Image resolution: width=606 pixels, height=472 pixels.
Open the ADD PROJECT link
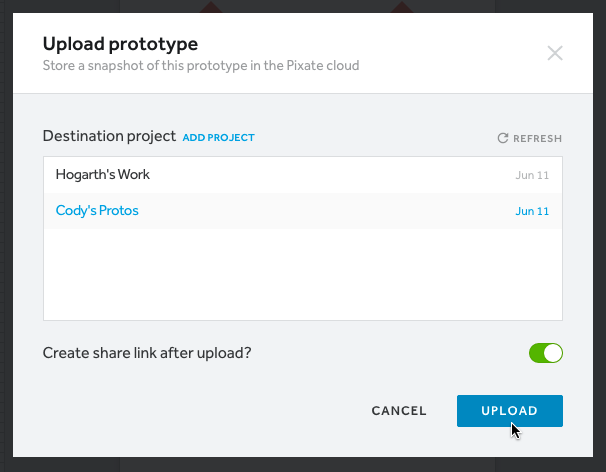tap(219, 137)
